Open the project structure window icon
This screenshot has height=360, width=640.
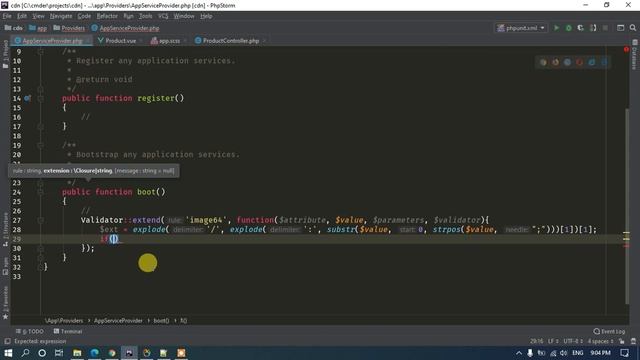point(620,28)
